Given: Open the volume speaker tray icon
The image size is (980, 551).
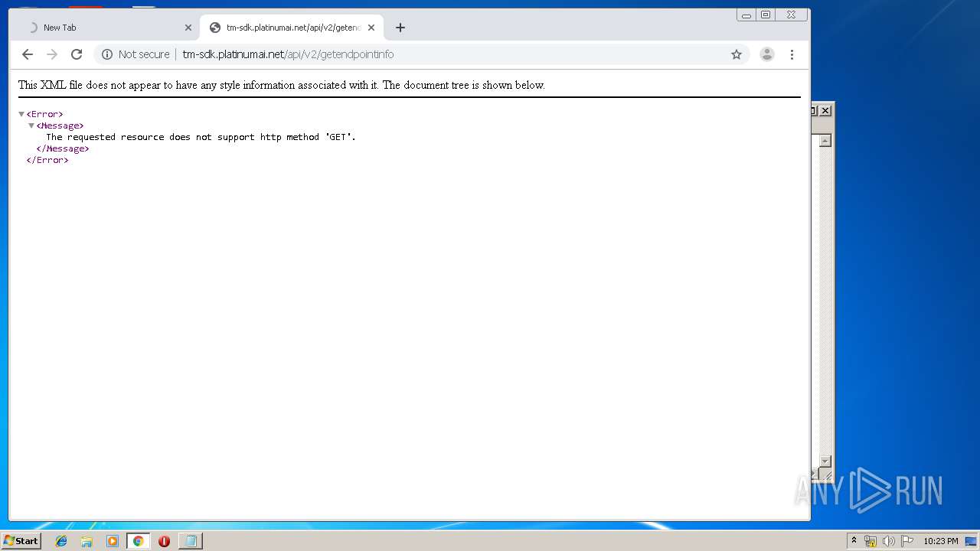Looking at the screenshot, I should click(x=888, y=541).
